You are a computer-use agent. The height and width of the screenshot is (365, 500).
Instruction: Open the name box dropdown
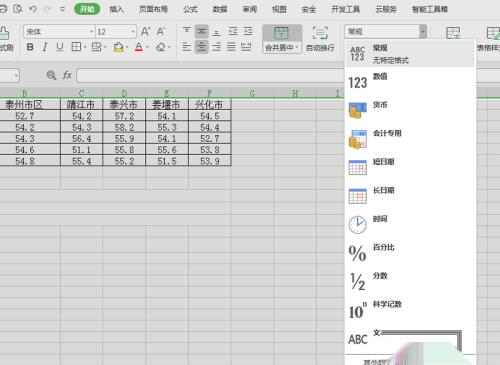(16, 75)
